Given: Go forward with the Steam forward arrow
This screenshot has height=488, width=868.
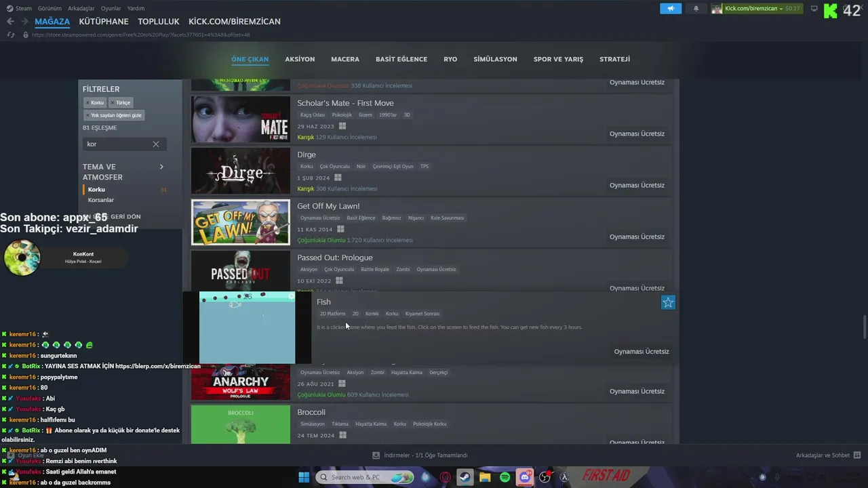Looking at the screenshot, I should point(24,22).
